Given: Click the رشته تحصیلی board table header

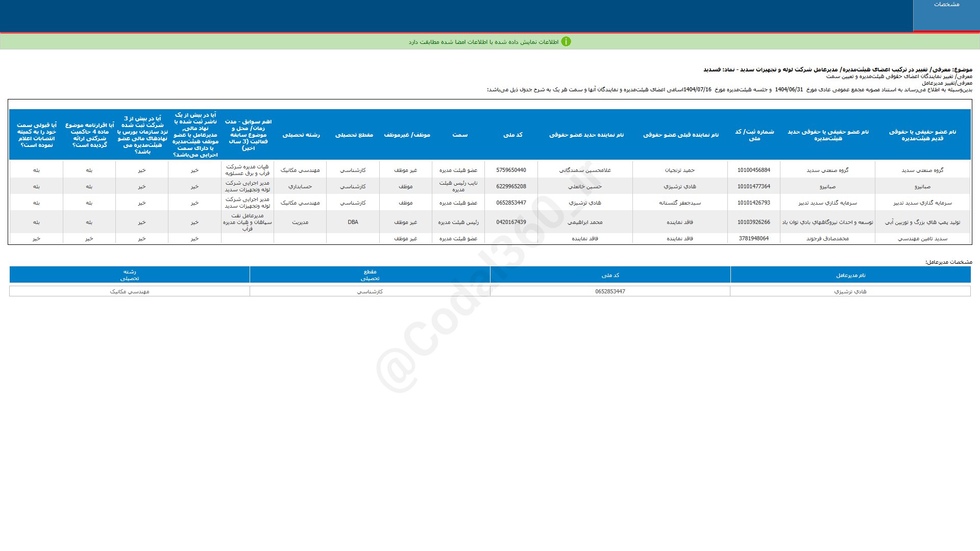Looking at the screenshot, I should tap(301, 135).
